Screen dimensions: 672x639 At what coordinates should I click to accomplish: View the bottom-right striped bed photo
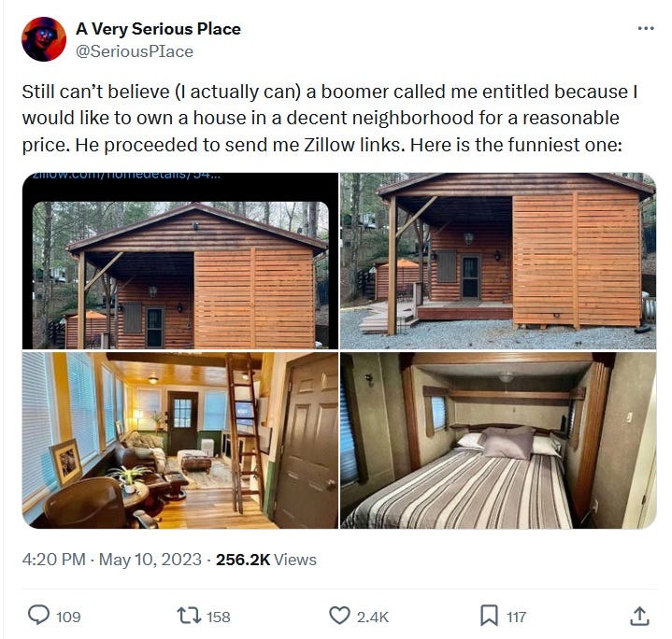(498, 440)
